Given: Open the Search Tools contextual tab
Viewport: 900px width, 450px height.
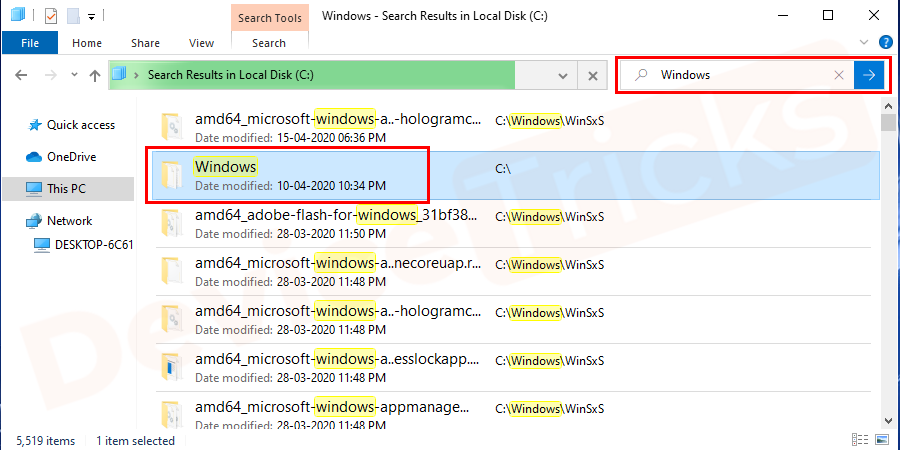Looking at the screenshot, I should 270,18.
